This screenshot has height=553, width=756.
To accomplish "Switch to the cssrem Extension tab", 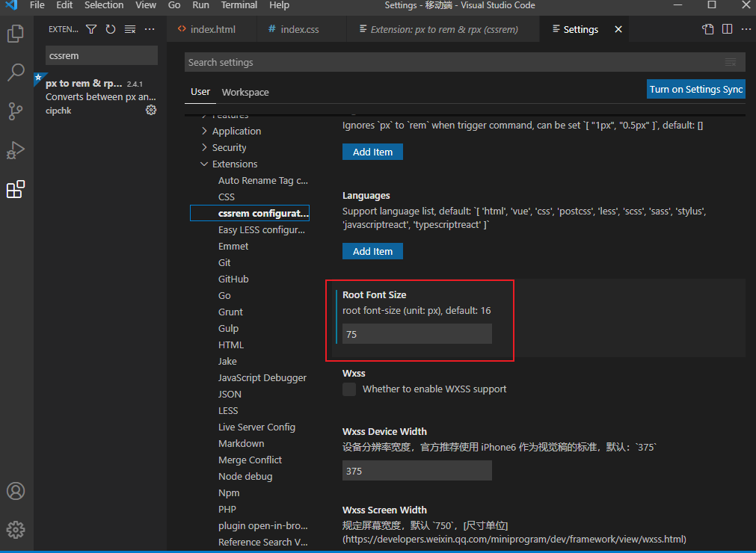I will (443, 29).
